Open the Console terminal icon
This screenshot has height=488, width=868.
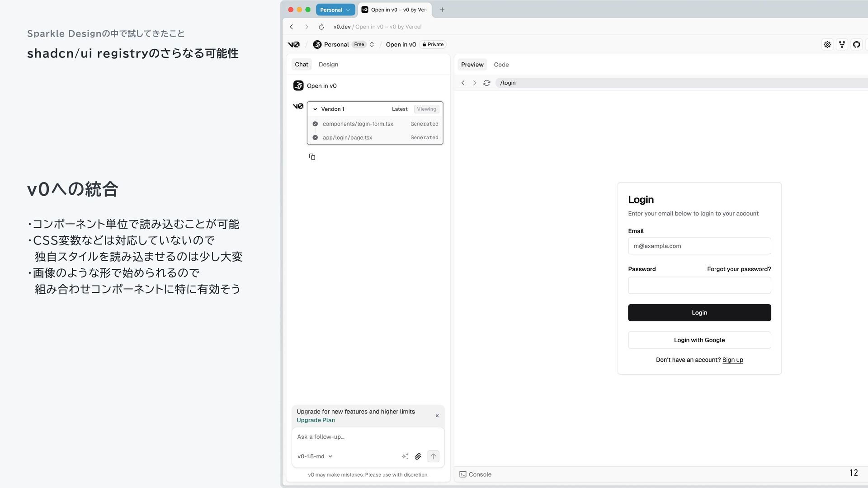[463, 474]
